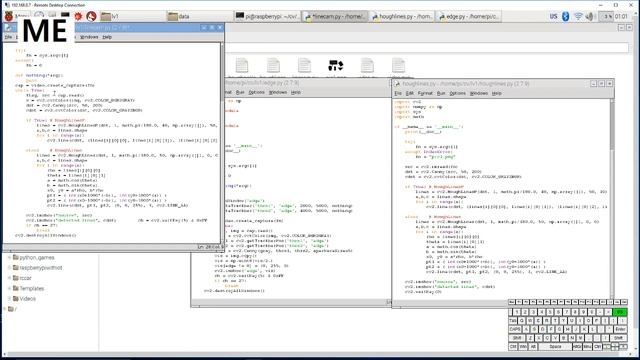
Task: Click the Space key on the on-screen keyboard
Action: 555,347
